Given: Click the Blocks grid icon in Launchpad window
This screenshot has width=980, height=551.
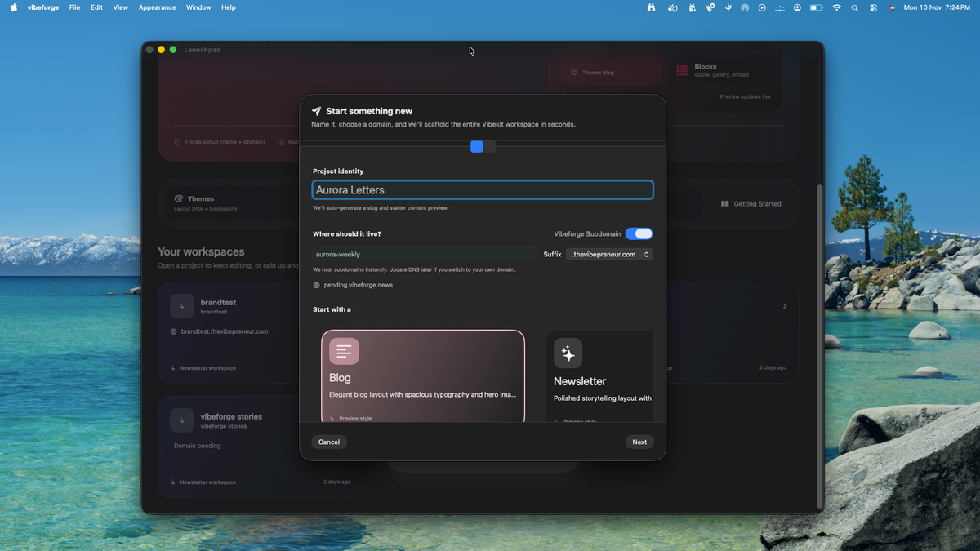Looking at the screenshot, I should click(x=682, y=71).
